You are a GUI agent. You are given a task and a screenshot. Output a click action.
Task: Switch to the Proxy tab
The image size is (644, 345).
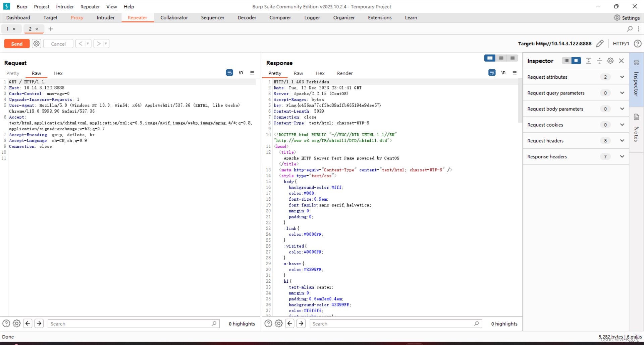(77, 18)
